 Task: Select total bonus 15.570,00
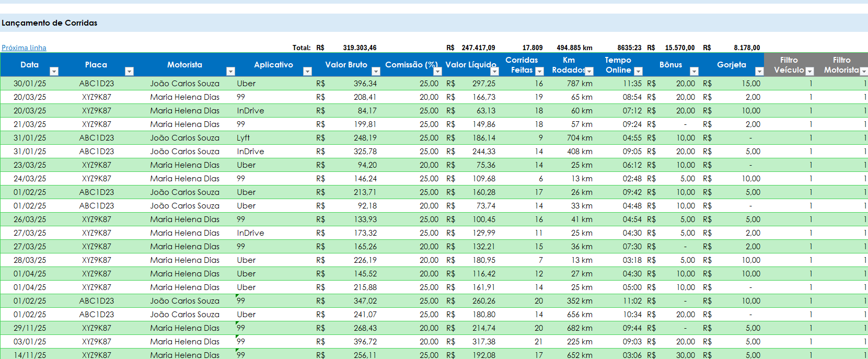pos(680,48)
